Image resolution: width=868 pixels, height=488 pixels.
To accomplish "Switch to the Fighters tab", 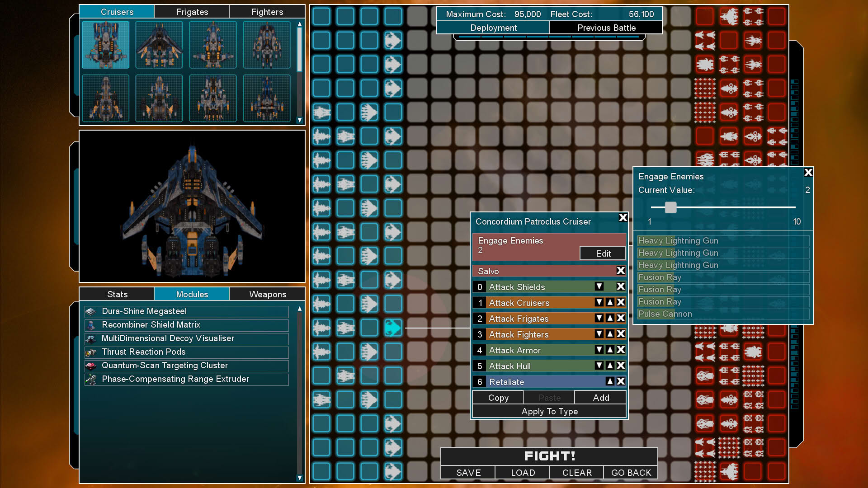I will (267, 12).
